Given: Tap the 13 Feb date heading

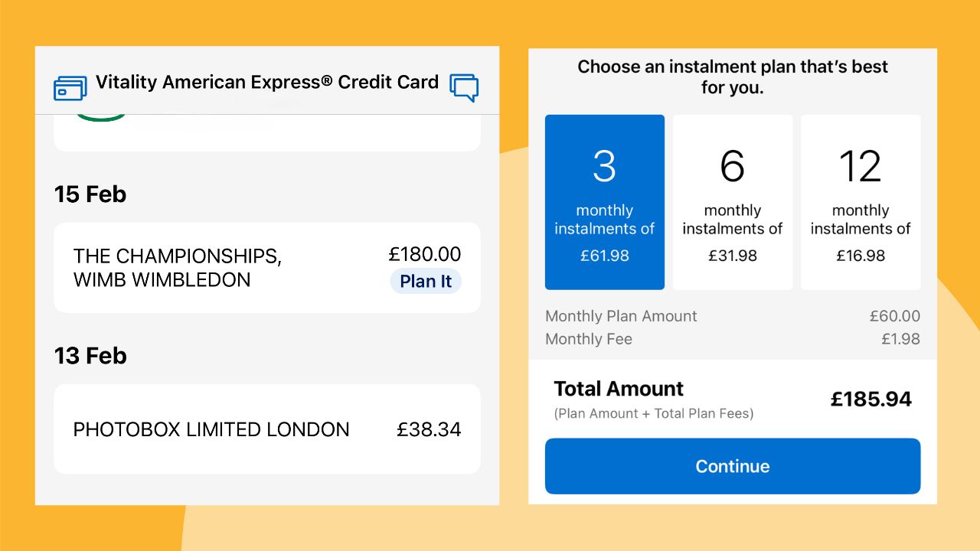Looking at the screenshot, I should coord(90,356).
